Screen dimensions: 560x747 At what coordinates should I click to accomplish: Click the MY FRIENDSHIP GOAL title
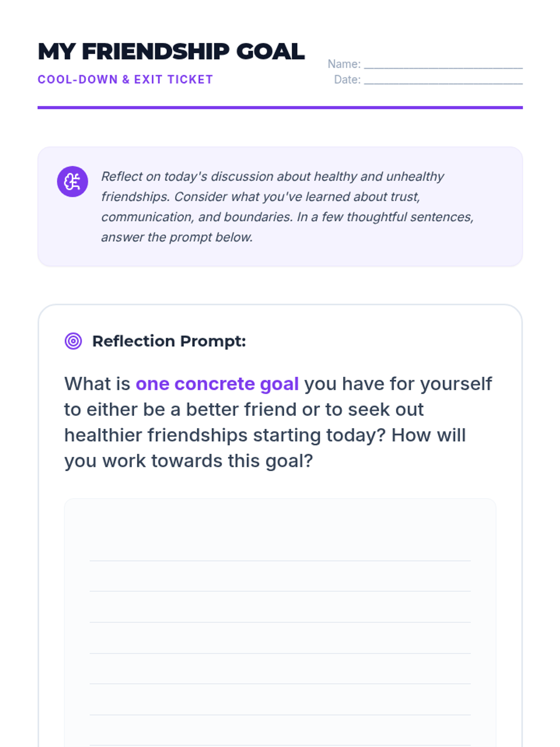pyautogui.click(x=171, y=51)
